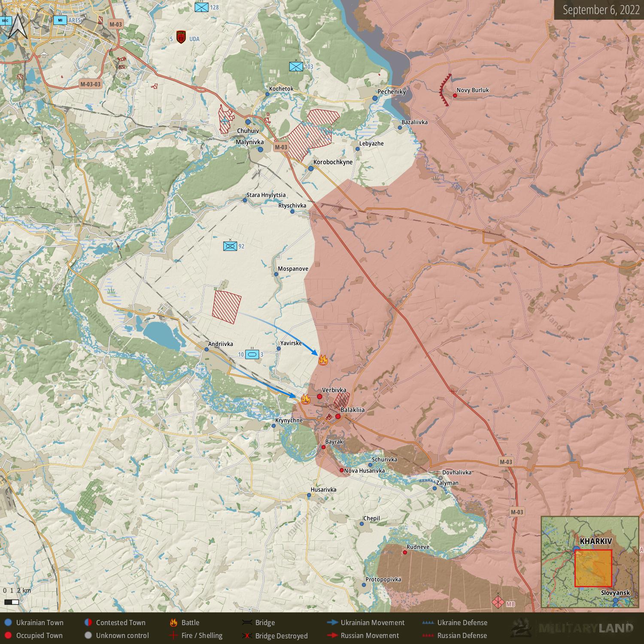The width and height of the screenshot is (644, 644).
Task: Click the 103 brigade unit marker
Action: click(x=296, y=67)
